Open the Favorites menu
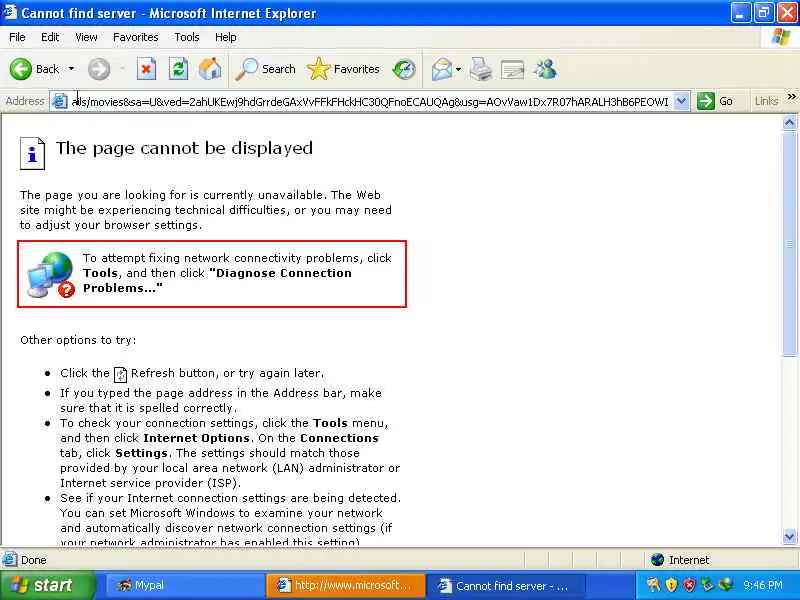The width and height of the screenshot is (800, 600). (x=136, y=37)
